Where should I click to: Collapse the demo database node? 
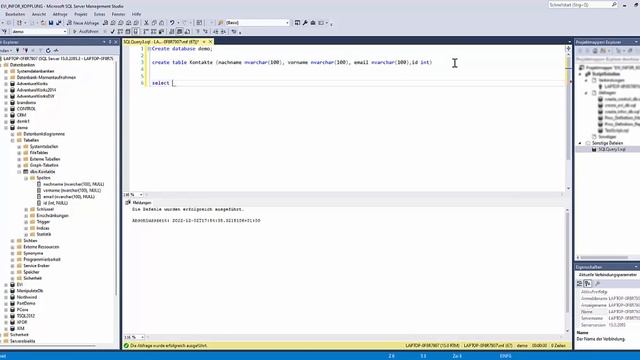pyautogui.click(x=6, y=128)
